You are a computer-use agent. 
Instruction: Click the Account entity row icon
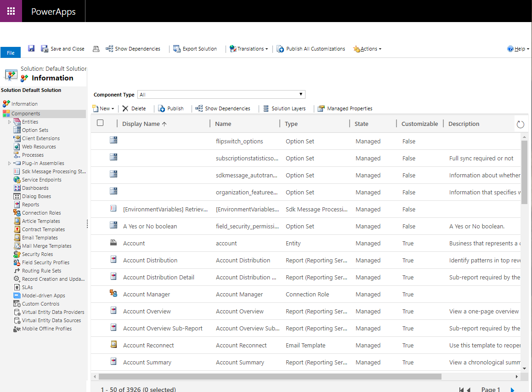click(113, 242)
